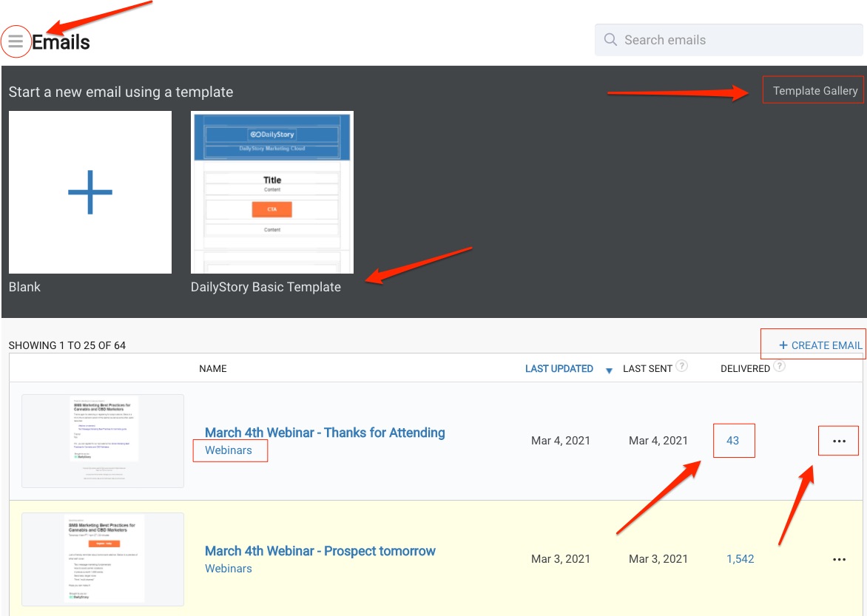Click the Emails page title
The image size is (867, 616).
click(x=61, y=42)
